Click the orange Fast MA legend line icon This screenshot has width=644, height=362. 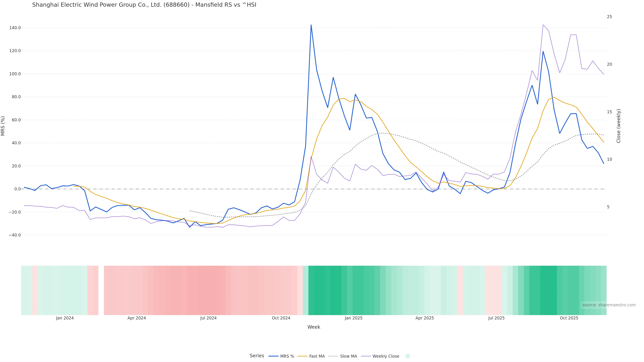303,356
